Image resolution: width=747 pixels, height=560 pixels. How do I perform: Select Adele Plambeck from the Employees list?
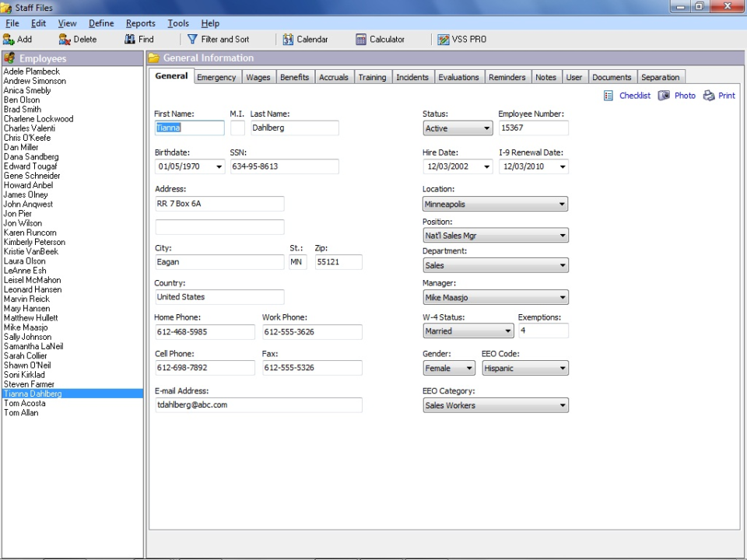click(31, 72)
